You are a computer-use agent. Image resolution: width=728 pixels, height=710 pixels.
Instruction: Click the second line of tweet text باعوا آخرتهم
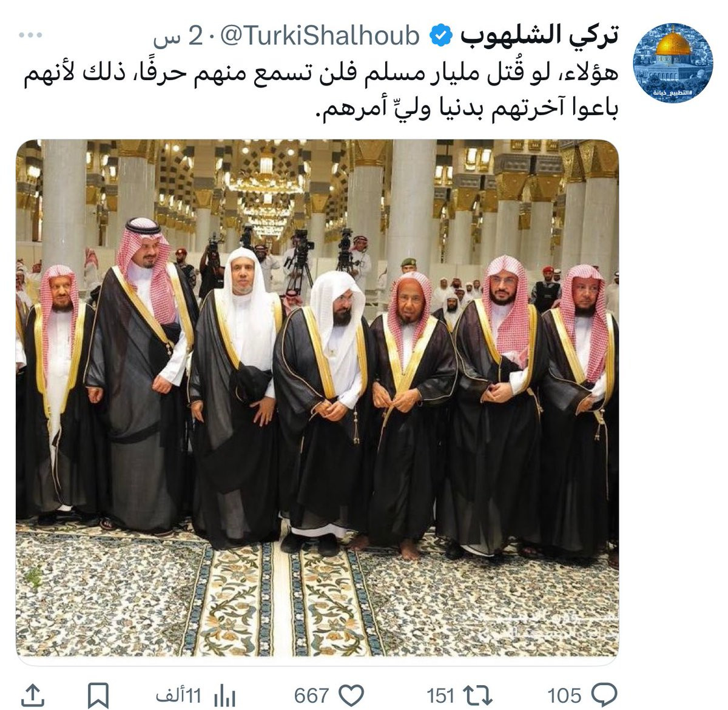467,109
